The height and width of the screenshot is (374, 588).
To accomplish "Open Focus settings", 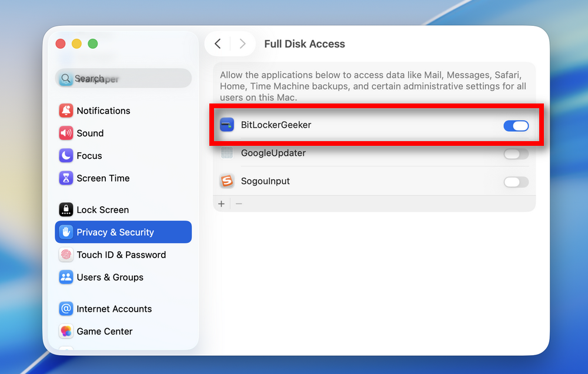I will 87,155.
